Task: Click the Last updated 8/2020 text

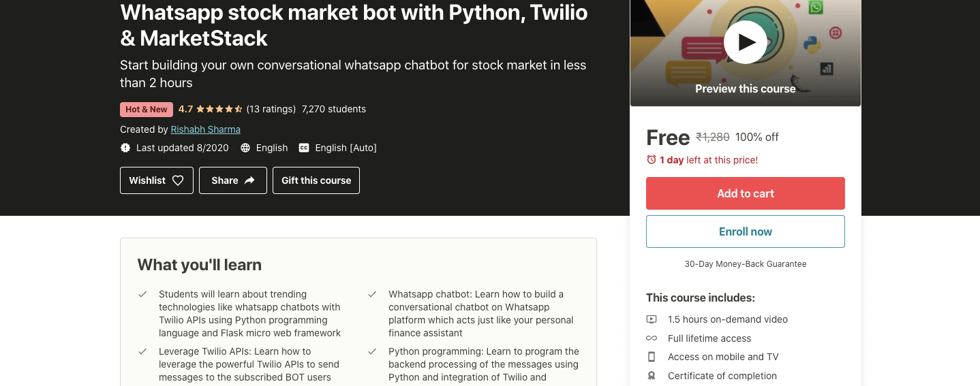Action: [x=182, y=148]
